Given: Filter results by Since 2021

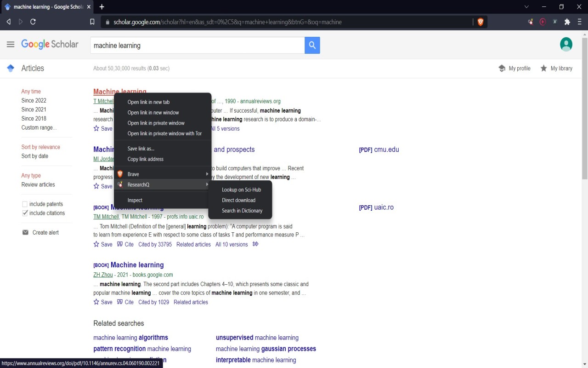Looking at the screenshot, I should pos(34,109).
